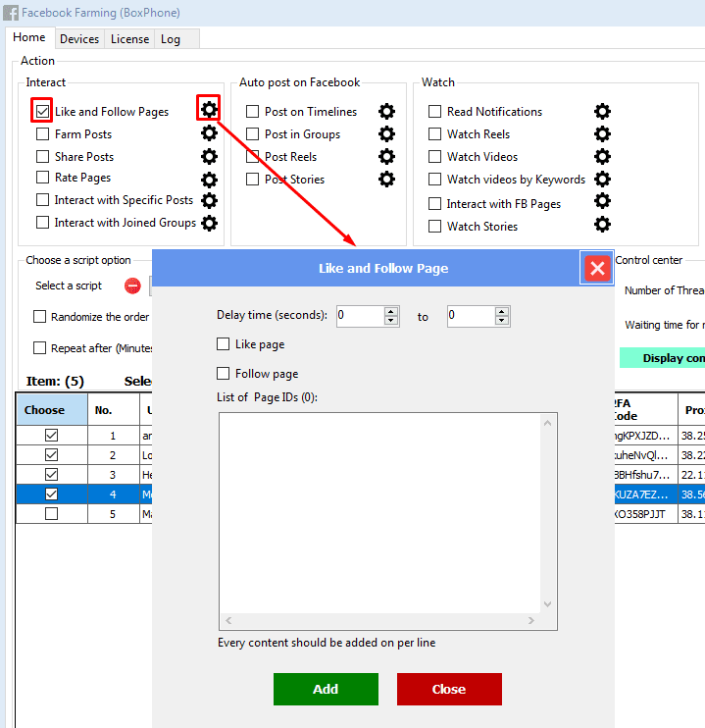Tick the Watch Stories checkbox
This screenshot has width=705, height=728.
click(434, 226)
